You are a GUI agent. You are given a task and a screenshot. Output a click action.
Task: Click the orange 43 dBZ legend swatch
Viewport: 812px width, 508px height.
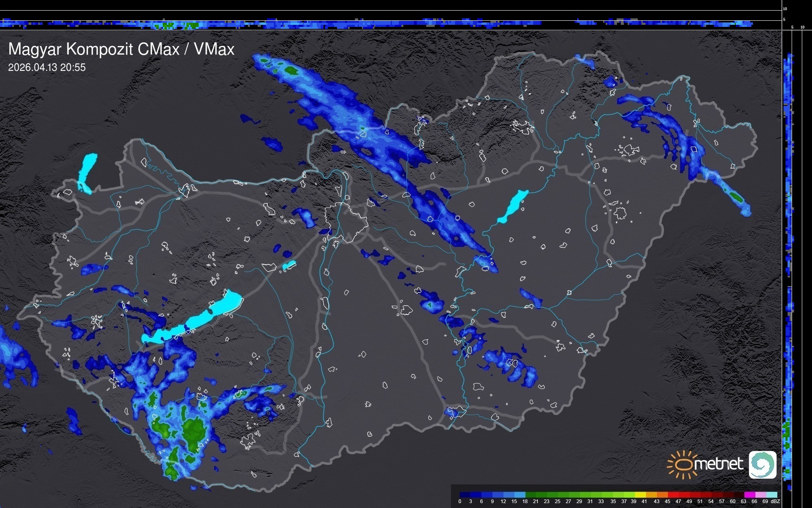pyautogui.click(x=662, y=495)
